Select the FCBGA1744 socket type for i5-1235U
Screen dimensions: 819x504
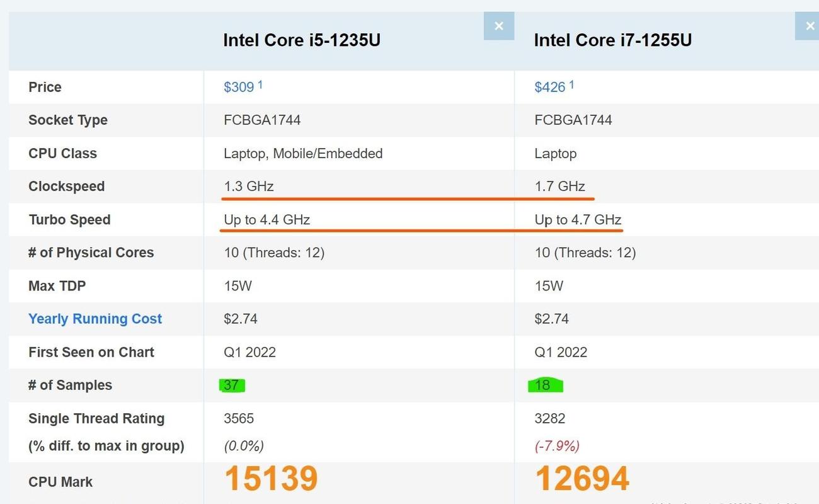click(x=260, y=120)
